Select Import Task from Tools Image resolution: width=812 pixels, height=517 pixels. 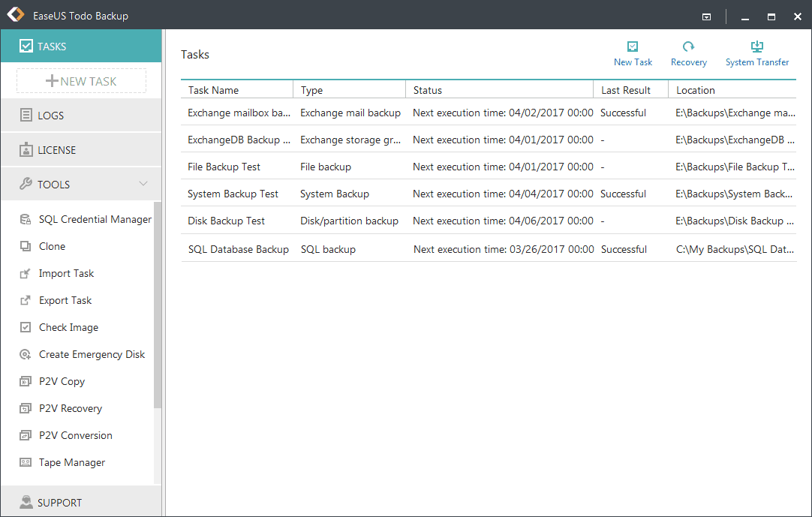(x=66, y=273)
